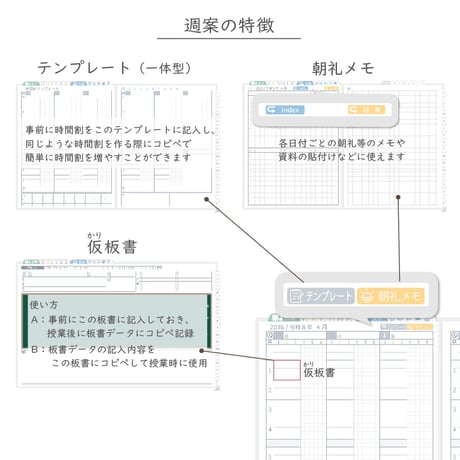Open the template page thumbnail
Screen dimensions: 460x460
pos(117,146)
